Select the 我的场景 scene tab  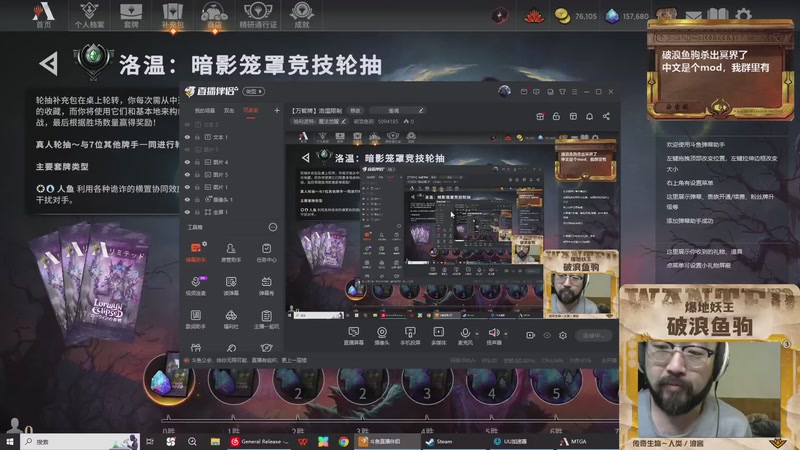click(205, 110)
